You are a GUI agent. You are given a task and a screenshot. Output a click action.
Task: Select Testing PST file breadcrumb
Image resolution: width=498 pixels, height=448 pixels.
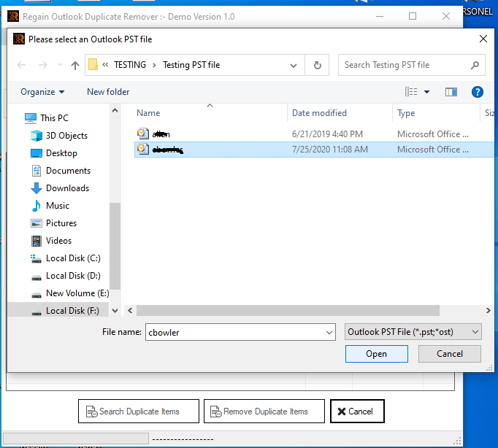(x=191, y=65)
